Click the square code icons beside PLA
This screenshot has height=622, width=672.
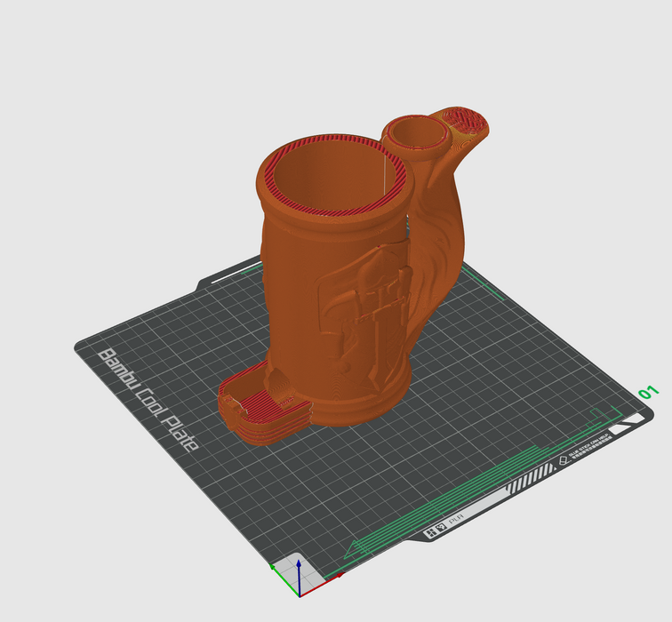pyautogui.click(x=434, y=531)
